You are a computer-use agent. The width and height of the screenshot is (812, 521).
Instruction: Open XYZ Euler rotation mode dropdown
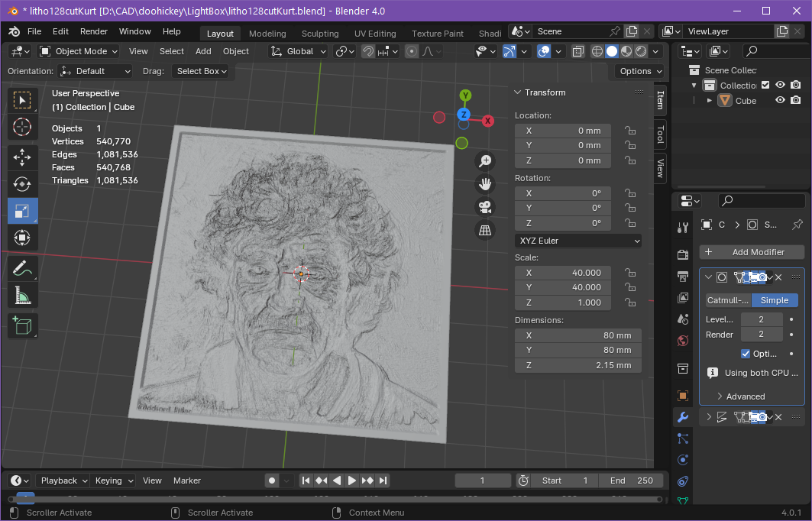click(578, 241)
